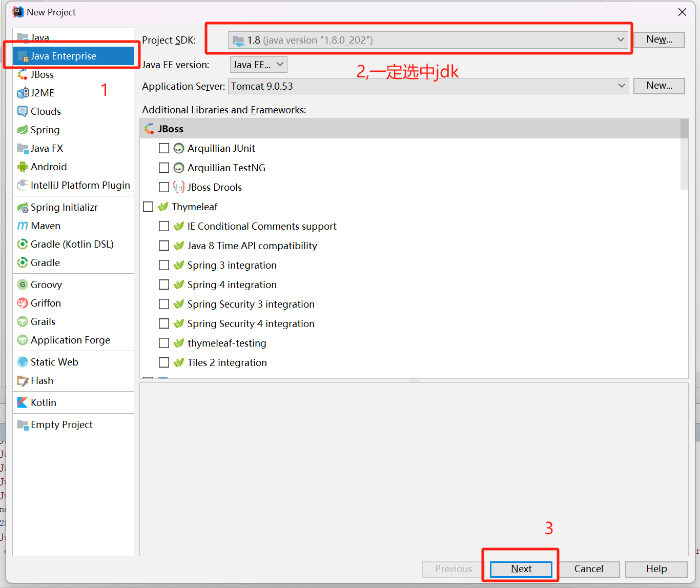Image resolution: width=700 pixels, height=588 pixels.
Task: Select the Java project type
Action: (73, 37)
